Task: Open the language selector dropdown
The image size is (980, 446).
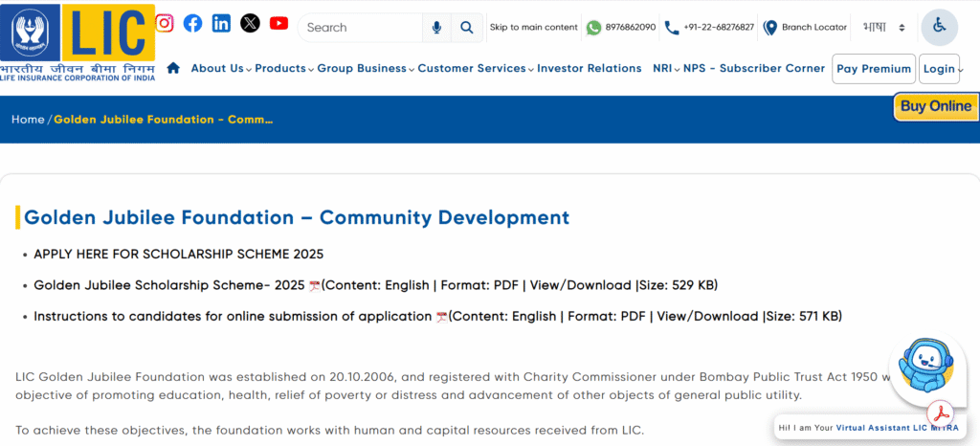Action: [x=883, y=28]
